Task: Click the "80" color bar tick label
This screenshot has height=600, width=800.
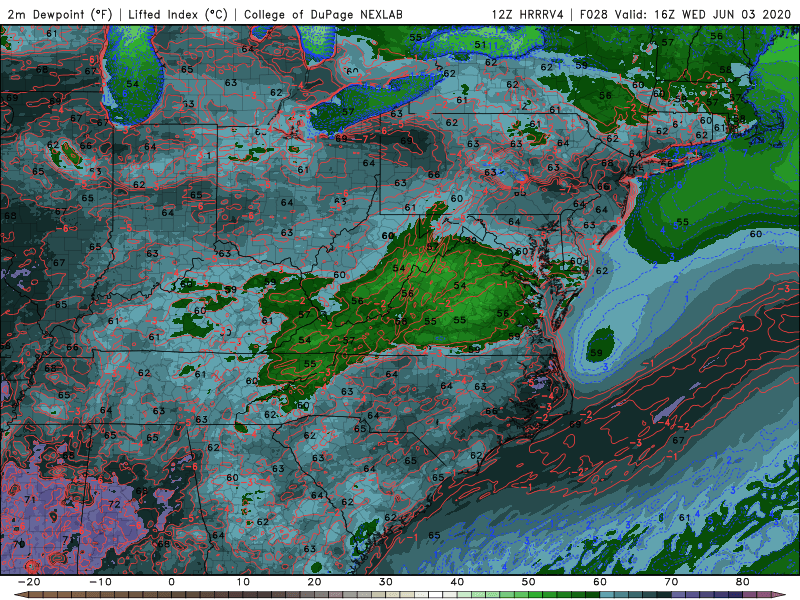Action: tap(743, 582)
